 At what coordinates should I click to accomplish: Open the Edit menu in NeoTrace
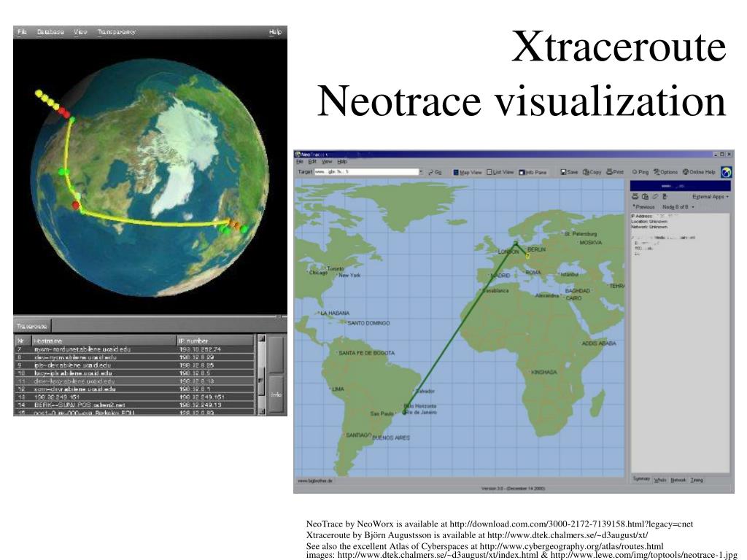click(312, 162)
